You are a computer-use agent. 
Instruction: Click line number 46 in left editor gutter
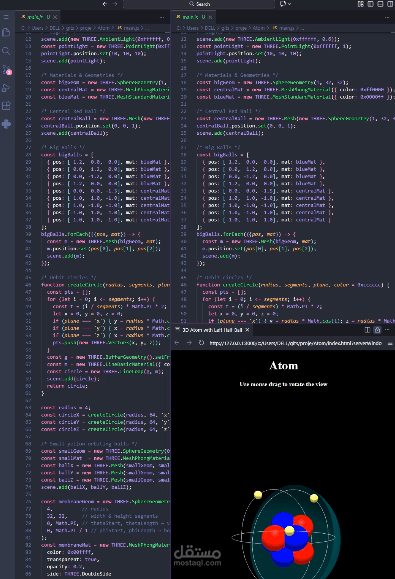click(x=28, y=285)
